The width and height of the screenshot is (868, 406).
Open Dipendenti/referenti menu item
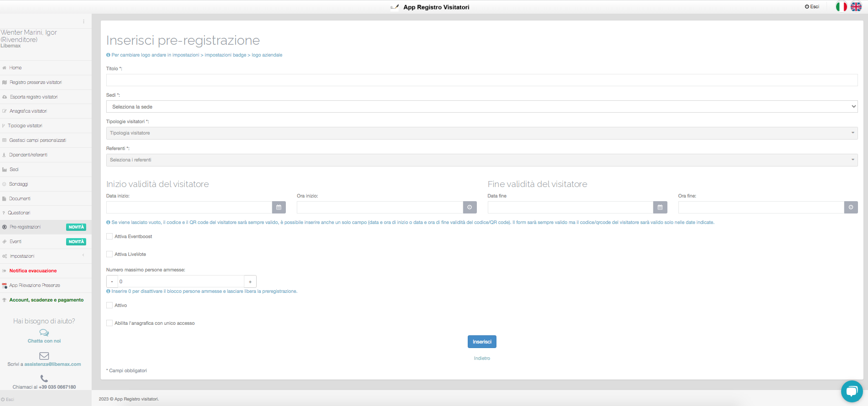[46, 155]
